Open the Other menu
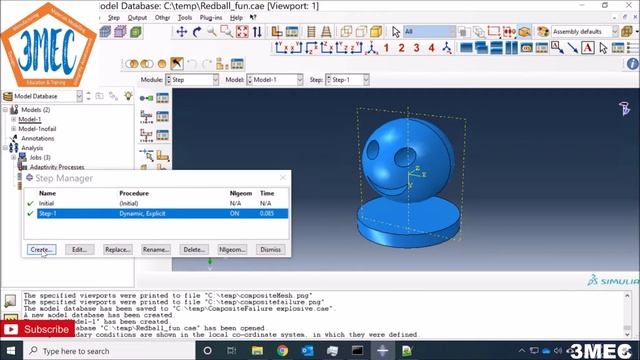Viewport: 640px width, 360px height. click(162, 18)
